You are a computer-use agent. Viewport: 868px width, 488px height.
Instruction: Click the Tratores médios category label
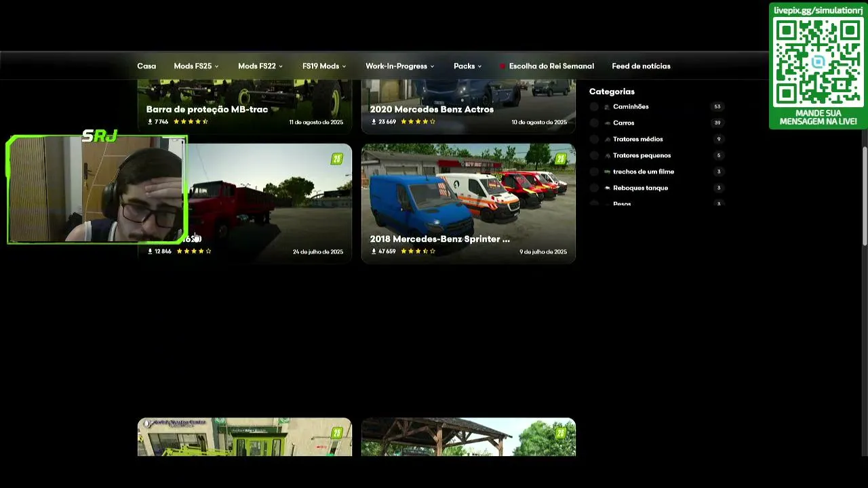pos(638,139)
